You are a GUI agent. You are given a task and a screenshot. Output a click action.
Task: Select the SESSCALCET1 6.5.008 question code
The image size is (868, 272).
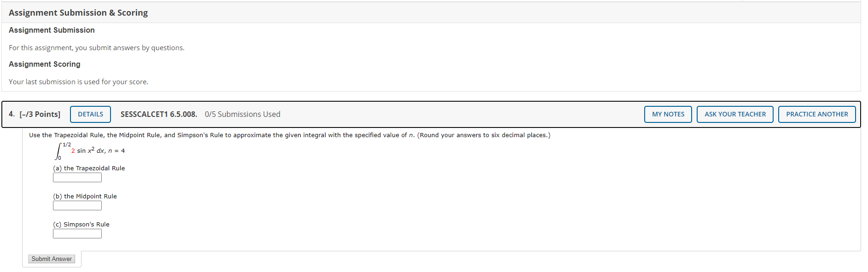pos(159,114)
